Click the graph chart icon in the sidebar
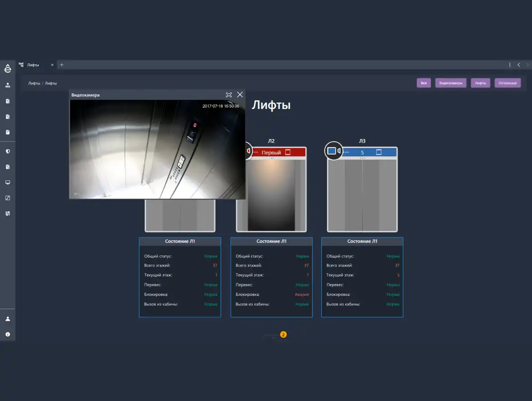Screen dimensions: 532x401 8,198
